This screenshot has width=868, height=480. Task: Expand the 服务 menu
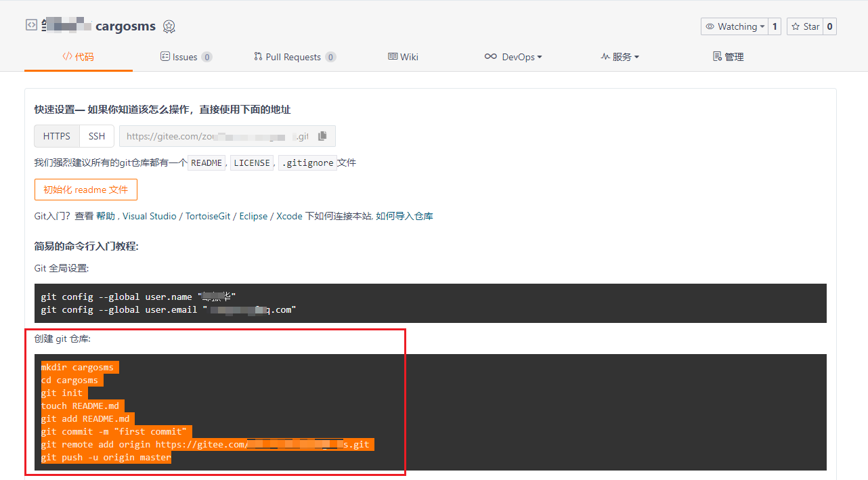pos(620,57)
